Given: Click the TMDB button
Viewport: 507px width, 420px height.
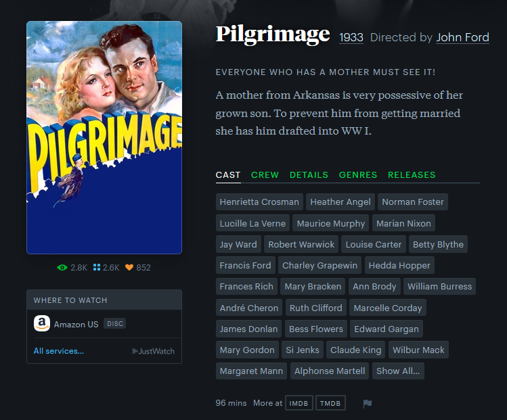Looking at the screenshot, I should click(330, 403).
